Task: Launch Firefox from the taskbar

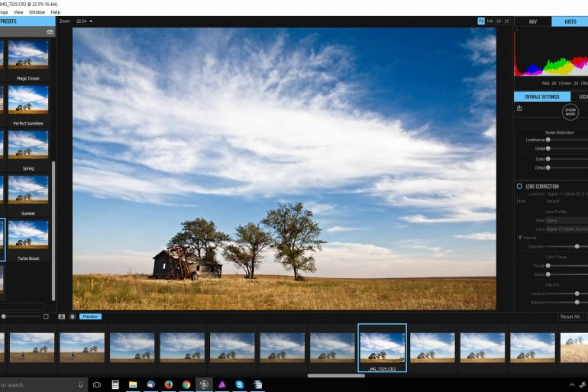Action: (168, 384)
